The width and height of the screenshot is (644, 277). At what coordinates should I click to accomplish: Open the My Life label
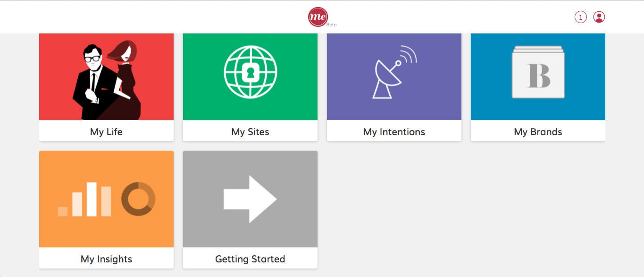[106, 132]
